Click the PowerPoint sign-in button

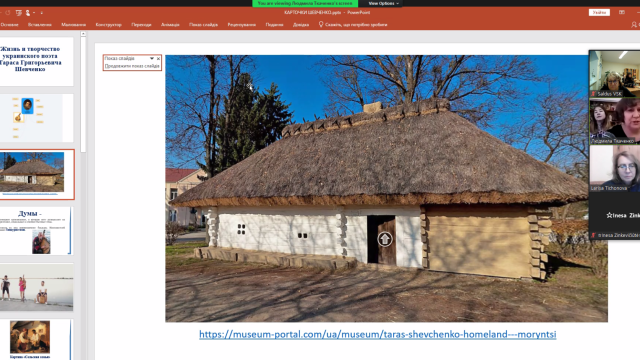(x=599, y=13)
